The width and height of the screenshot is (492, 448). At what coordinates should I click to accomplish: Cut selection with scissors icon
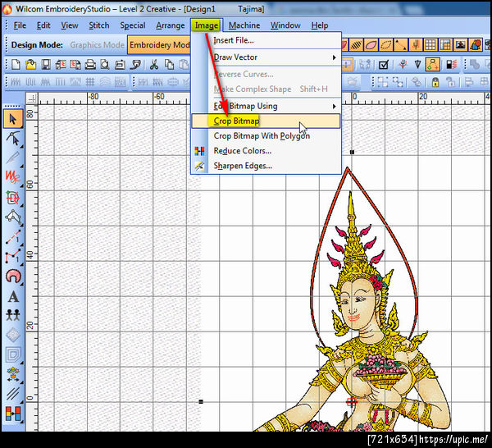[x=154, y=65]
